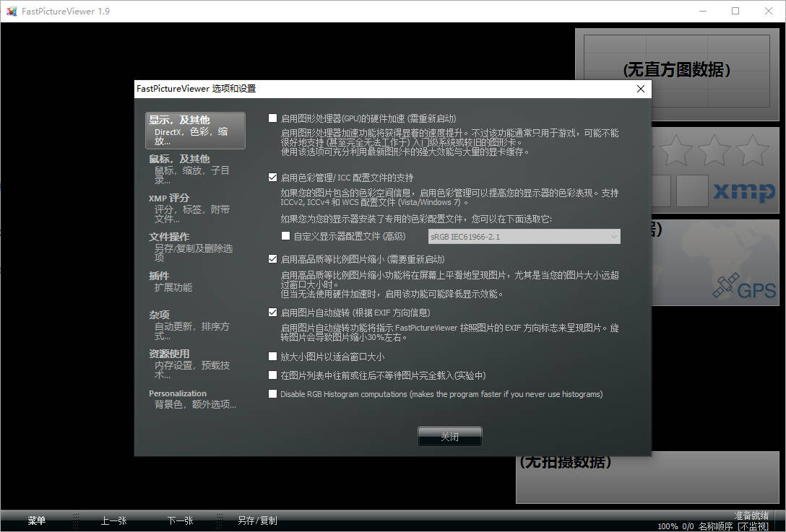The image size is (786, 532).
Task: Open 杂项 miscellaneous settings category
Action: click(x=195, y=325)
